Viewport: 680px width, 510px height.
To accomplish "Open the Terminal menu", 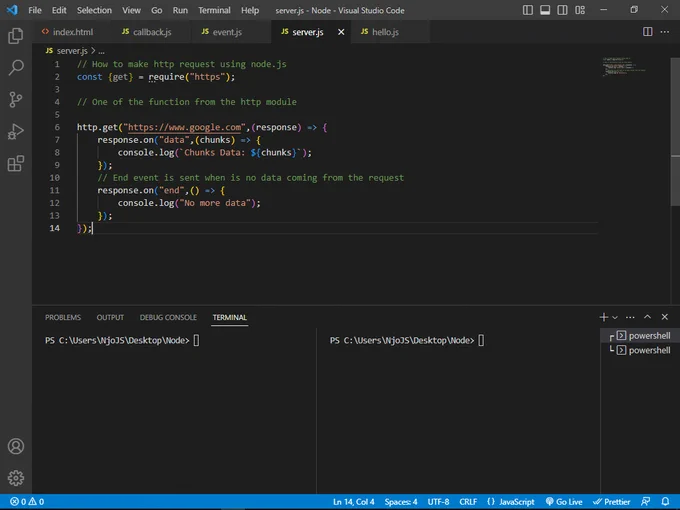I will pos(214,10).
